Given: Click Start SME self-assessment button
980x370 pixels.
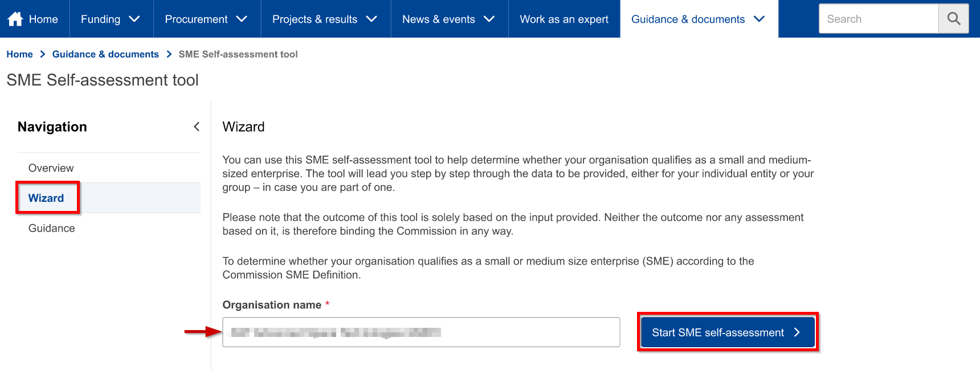Looking at the screenshot, I should point(728,332).
